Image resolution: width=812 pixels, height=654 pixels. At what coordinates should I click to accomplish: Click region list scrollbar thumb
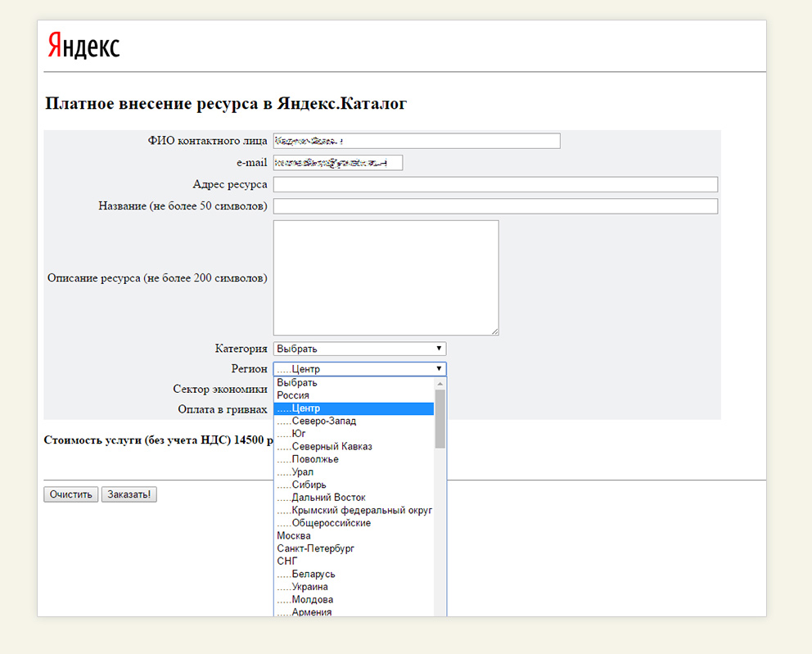[440, 419]
